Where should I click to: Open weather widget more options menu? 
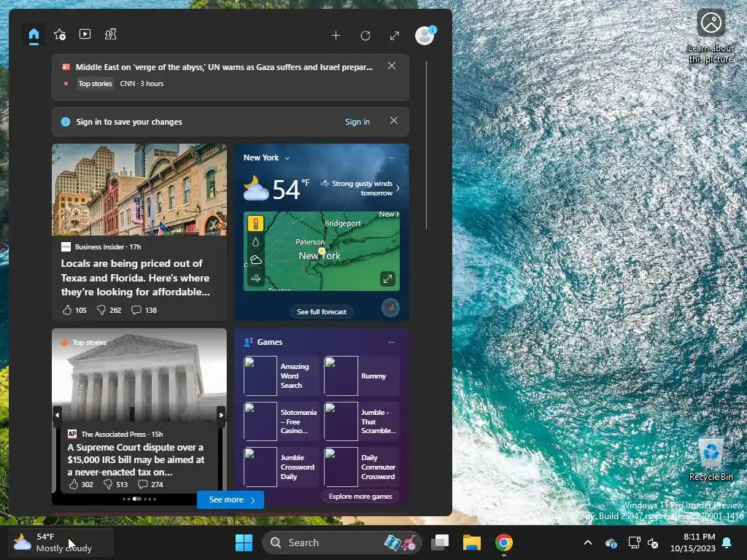(x=392, y=157)
